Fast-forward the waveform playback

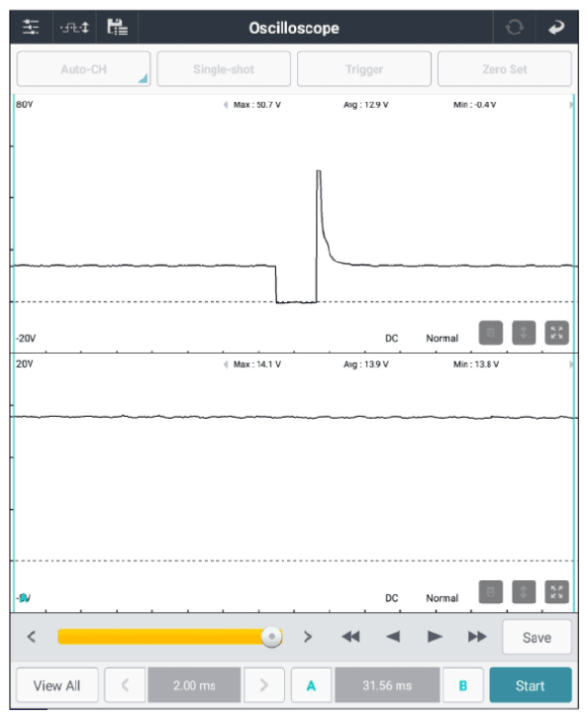(x=477, y=637)
